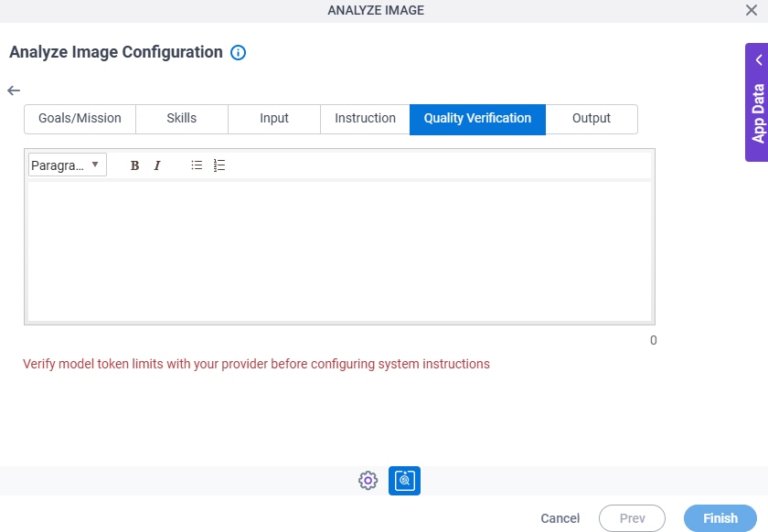Switch to the Goals/Mission tab
Viewport: 768px width, 532px height.
coord(80,119)
